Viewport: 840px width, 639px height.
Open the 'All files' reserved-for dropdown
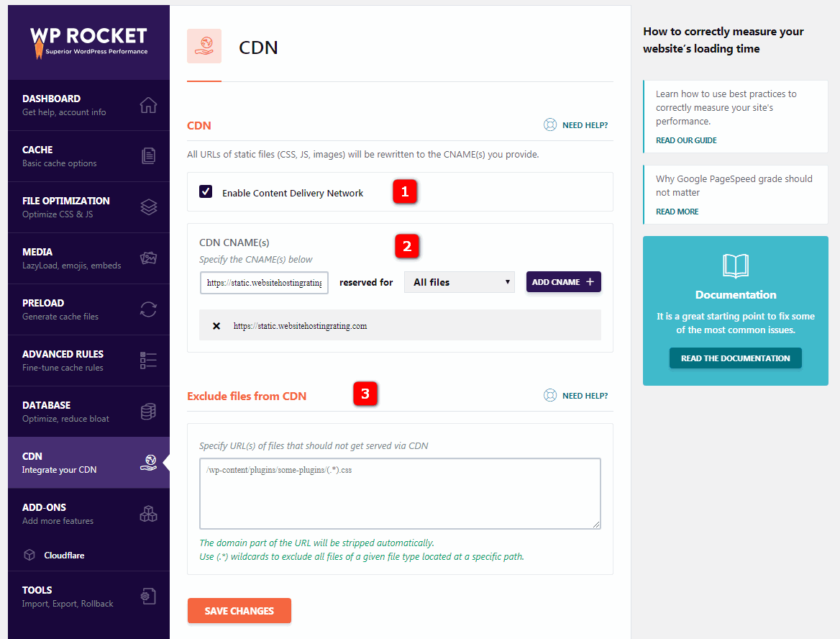460,282
